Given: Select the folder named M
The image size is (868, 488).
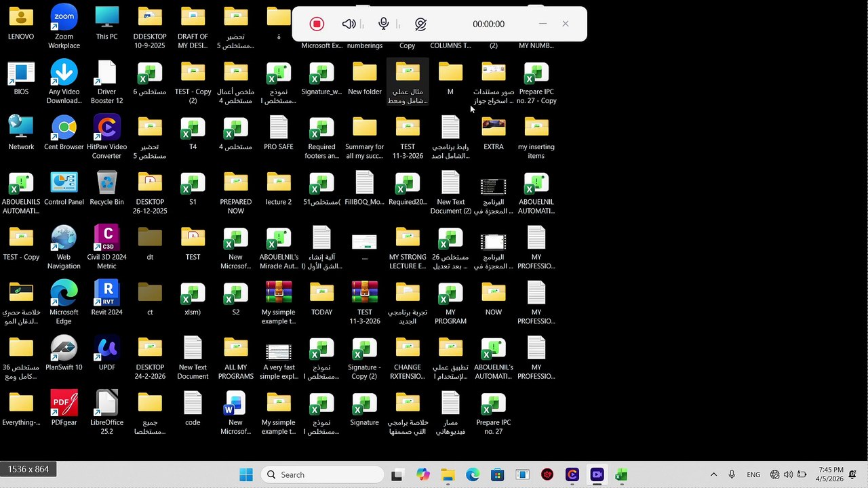Looking at the screenshot, I should [450, 78].
